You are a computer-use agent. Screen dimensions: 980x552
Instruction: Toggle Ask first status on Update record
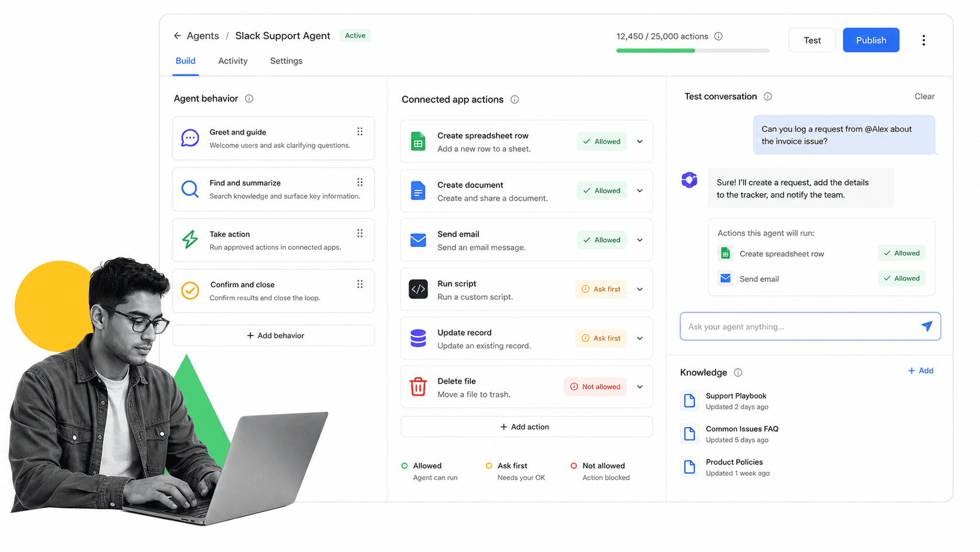click(x=601, y=338)
